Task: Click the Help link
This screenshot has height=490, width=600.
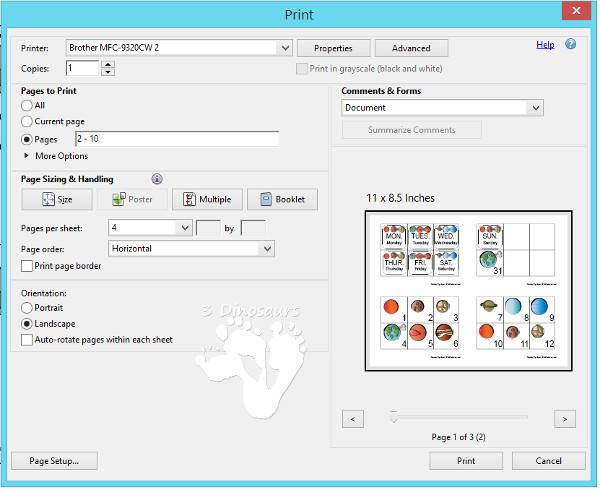Action: (x=545, y=45)
